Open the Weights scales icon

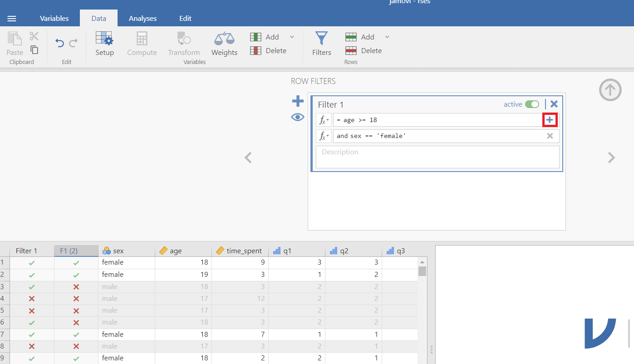[224, 39]
